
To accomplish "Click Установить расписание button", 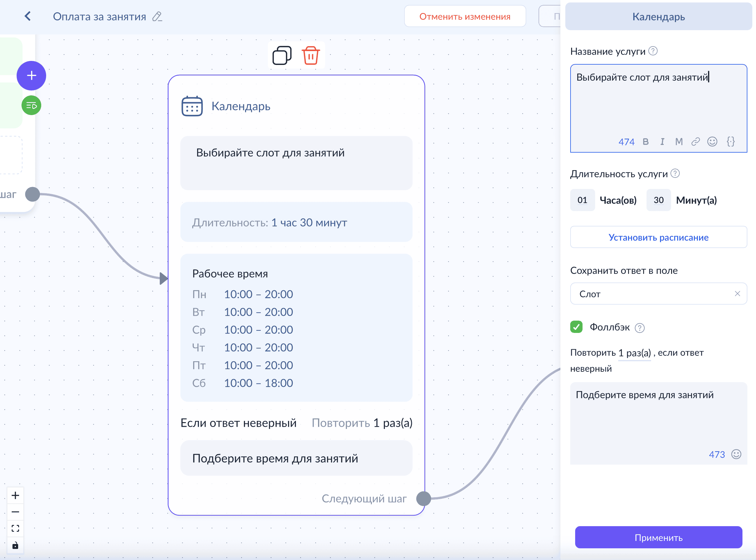I will pos(659,237).
